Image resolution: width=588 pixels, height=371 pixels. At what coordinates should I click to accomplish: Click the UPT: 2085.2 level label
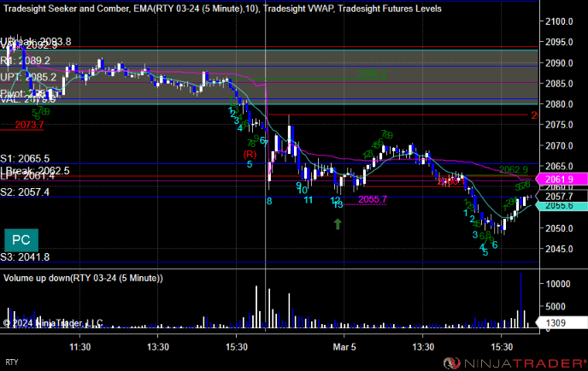click(28, 77)
